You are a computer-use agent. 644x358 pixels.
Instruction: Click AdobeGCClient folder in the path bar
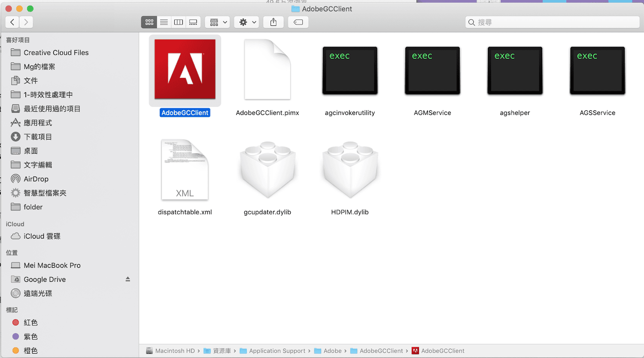coord(377,351)
